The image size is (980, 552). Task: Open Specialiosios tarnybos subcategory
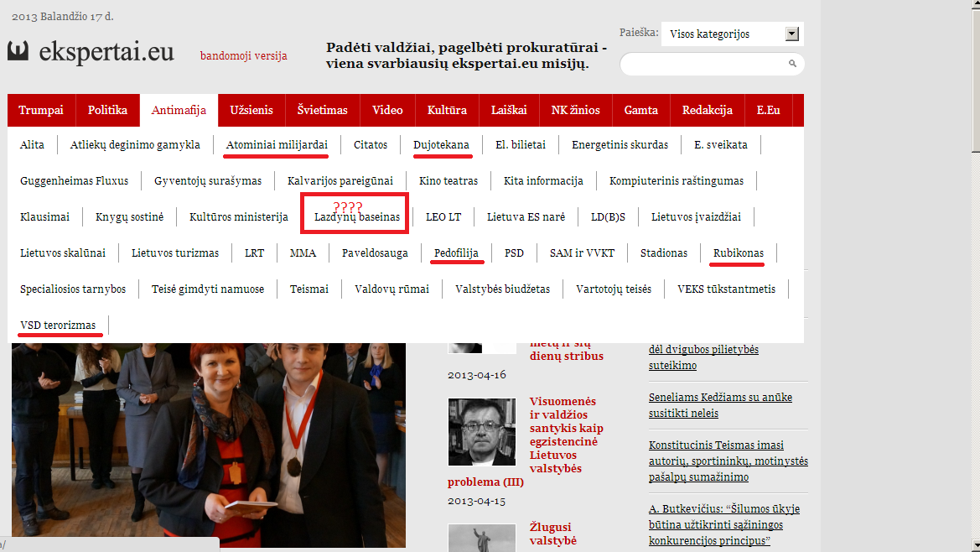tap(73, 289)
